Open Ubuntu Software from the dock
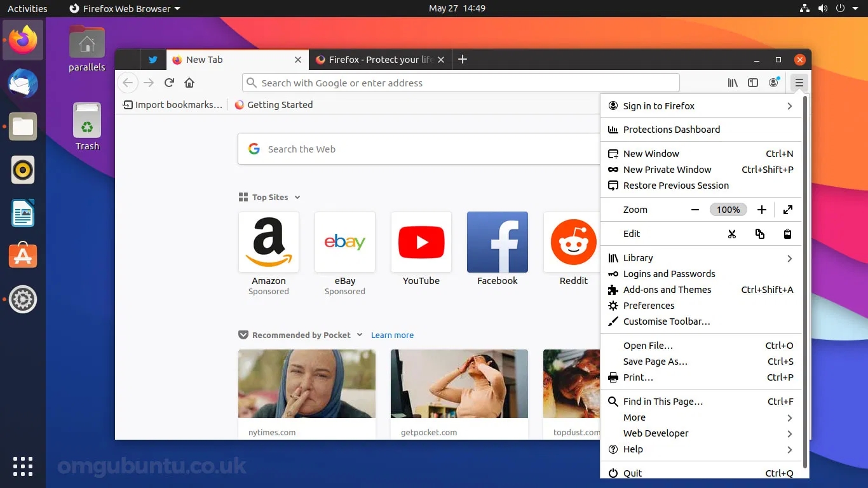The image size is (868, 488). pyautogui.click(x=23, y=255)
